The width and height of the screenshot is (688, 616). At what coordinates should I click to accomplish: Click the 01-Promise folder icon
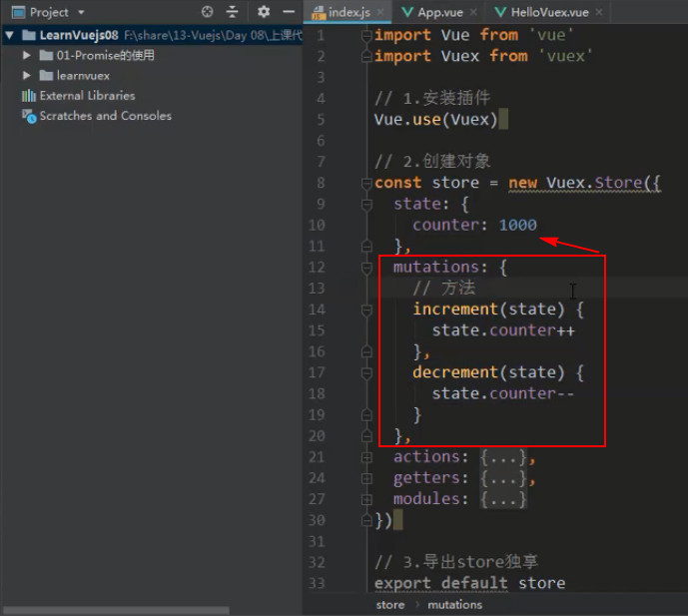pos(46,55)
